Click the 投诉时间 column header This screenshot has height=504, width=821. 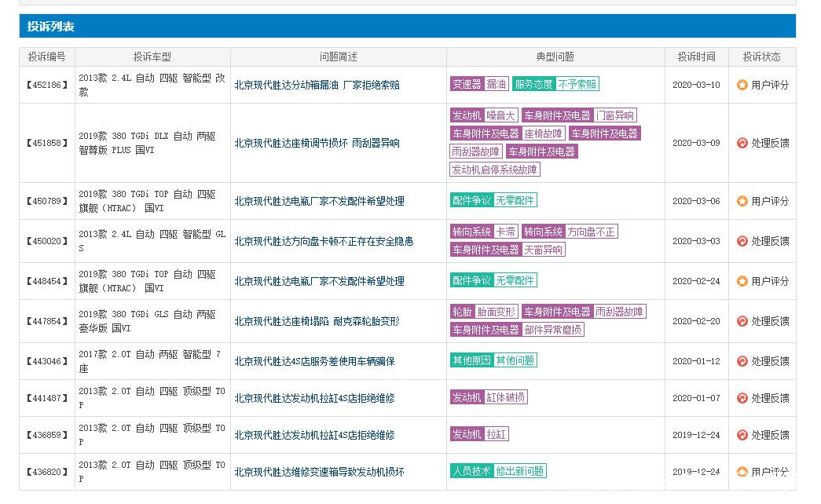click(696, 57)
